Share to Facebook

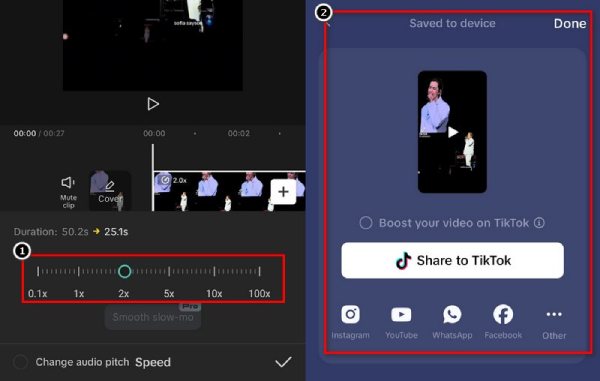coord(503,321)
